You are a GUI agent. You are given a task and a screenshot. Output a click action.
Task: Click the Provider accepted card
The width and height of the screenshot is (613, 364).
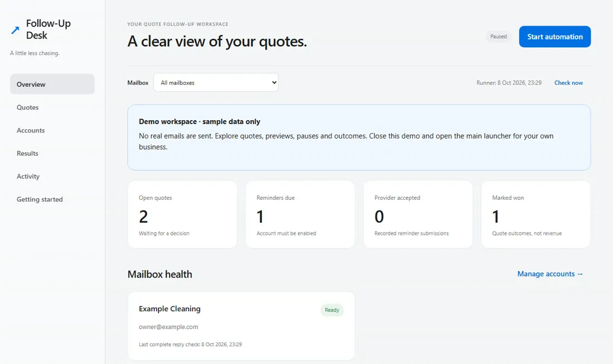click(x=418, y=214)
